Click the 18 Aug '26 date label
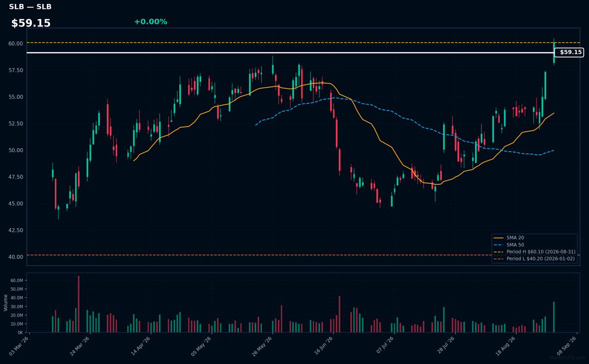This screenshot has width=589, height=364. pyautogui.click(x=506, y=346)
